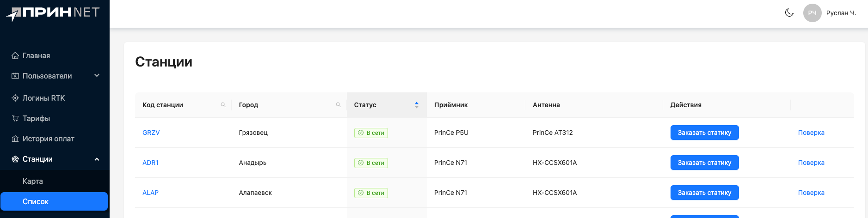Image resolution: width=868 pixels, height=218 pixels.
Task: Click the home icon next to Главная
Action: pos(15,55)
